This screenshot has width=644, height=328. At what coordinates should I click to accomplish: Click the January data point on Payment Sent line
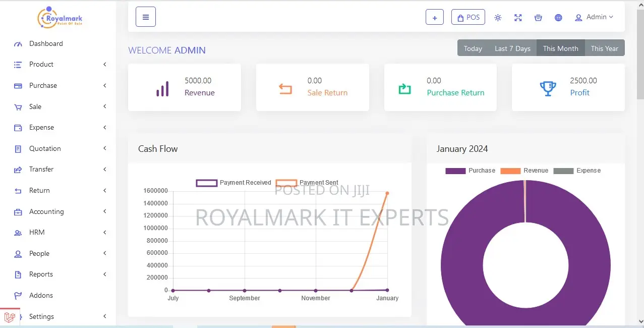pyautogui.click(x=387, y=193)
